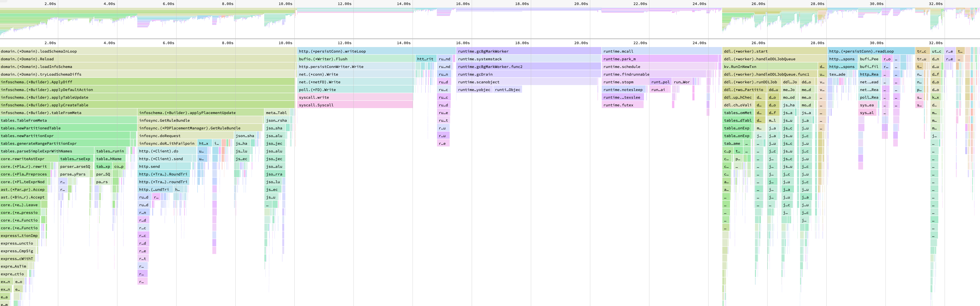Image resolution: width=980 pixels, height=306 pixels.
Task: Select the runtime.park_m frame
Action: coord(660,59)
